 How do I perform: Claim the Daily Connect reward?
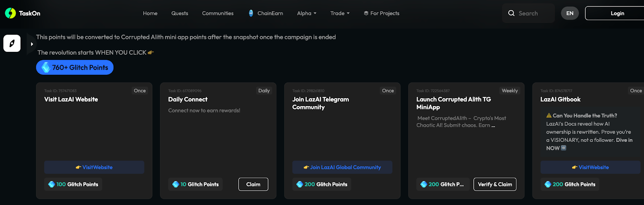[x=253, y=184]
